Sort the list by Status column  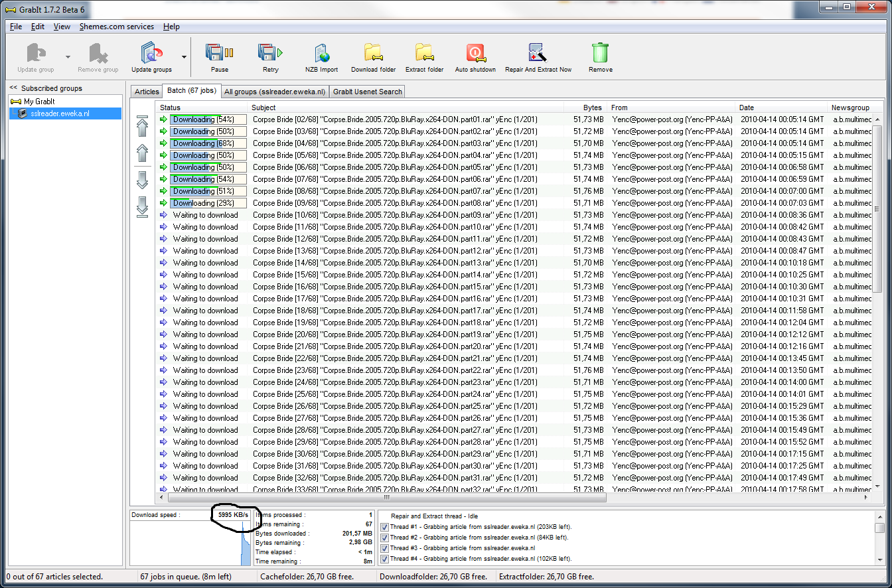pos(202,108)
